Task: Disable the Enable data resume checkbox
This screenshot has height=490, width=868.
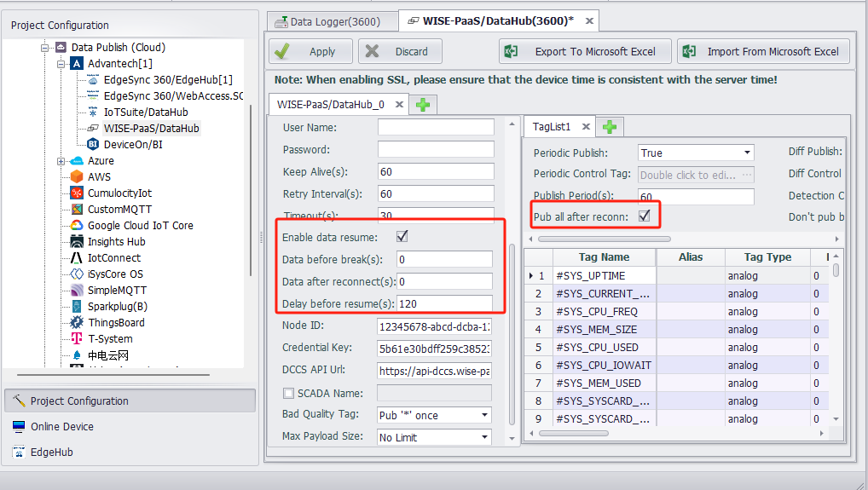Action: pos(402,236)
